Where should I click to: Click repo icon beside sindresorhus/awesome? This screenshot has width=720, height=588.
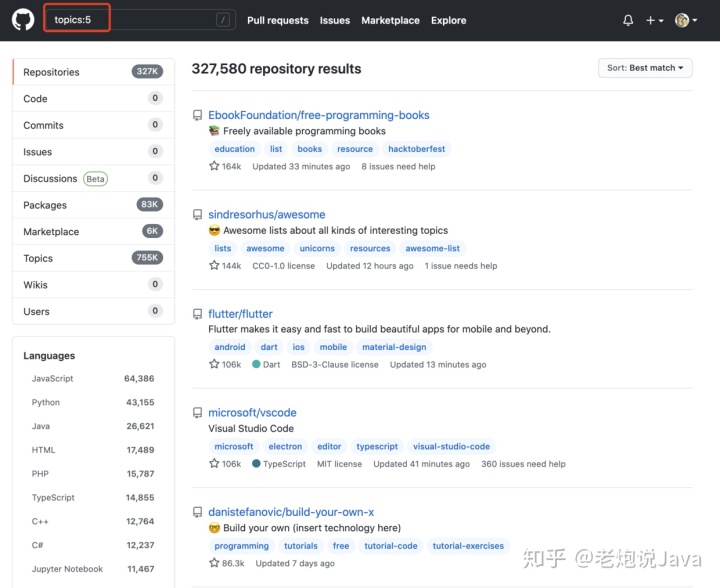197,214
